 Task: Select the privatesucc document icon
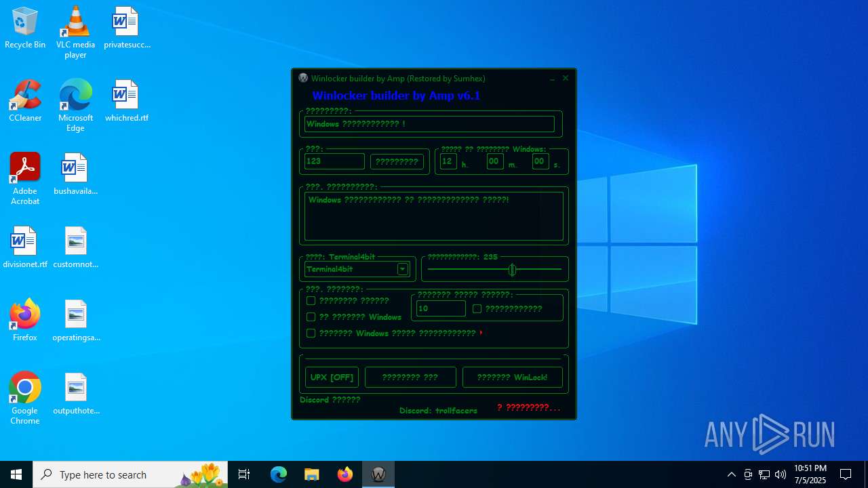[127, 28]
